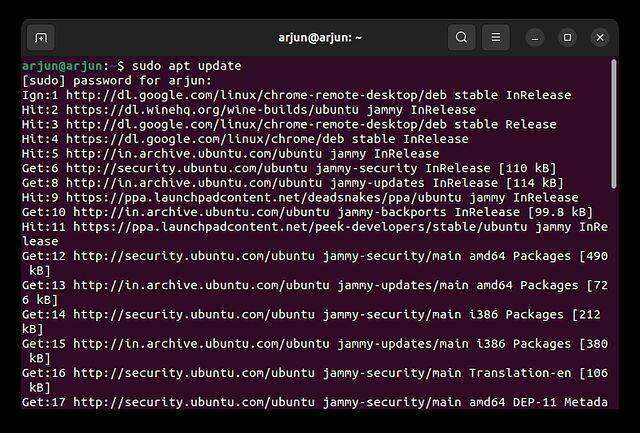Minimize the terminal window
The image size is (640, 433).
536,38
